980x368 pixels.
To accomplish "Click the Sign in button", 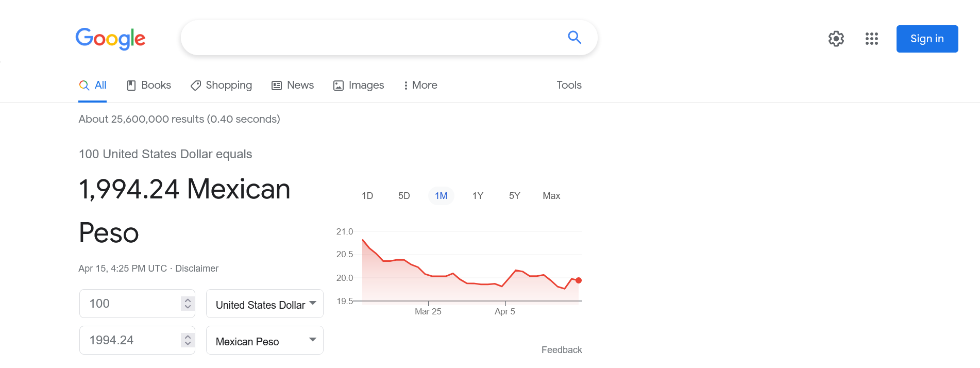I will (x=926, y=39).
